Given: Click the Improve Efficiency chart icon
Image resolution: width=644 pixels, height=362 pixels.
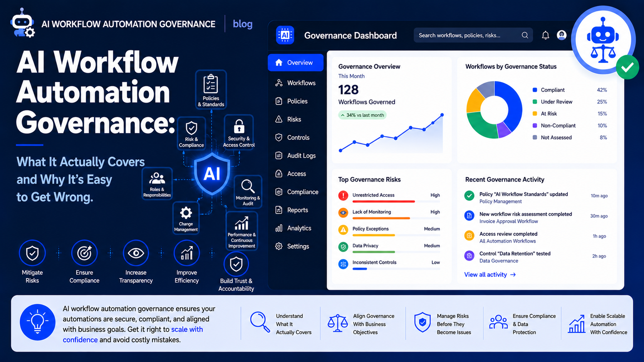Looking at the screenshot, I should (187, 253).
